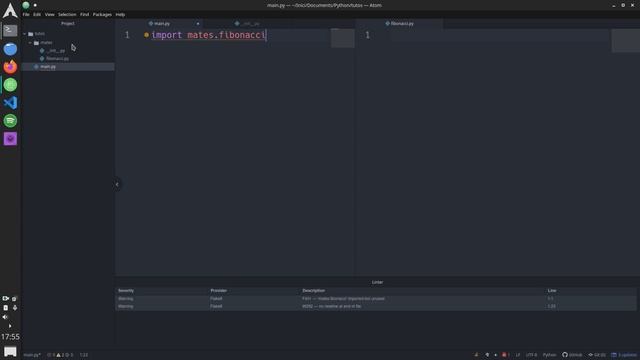Image resolution: width=640 pixels, height=360 pixels.
Task: Open the File menu
Action: point(26,14)
